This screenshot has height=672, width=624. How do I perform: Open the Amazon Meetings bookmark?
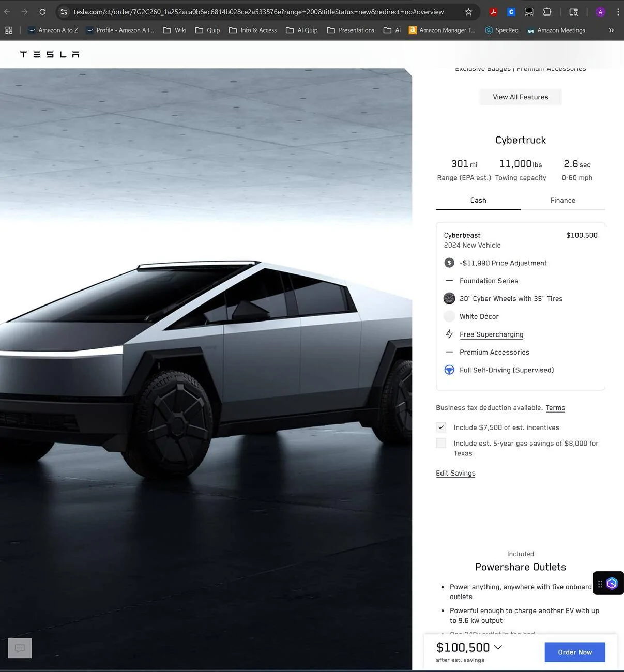click(x=556, y=30)
